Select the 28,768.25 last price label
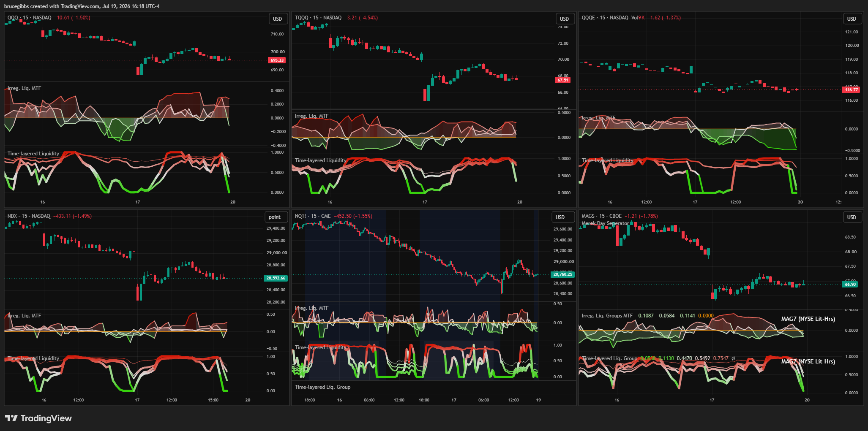Image resolution: width=868 pixels, height=431 pixels. point(563,274)
